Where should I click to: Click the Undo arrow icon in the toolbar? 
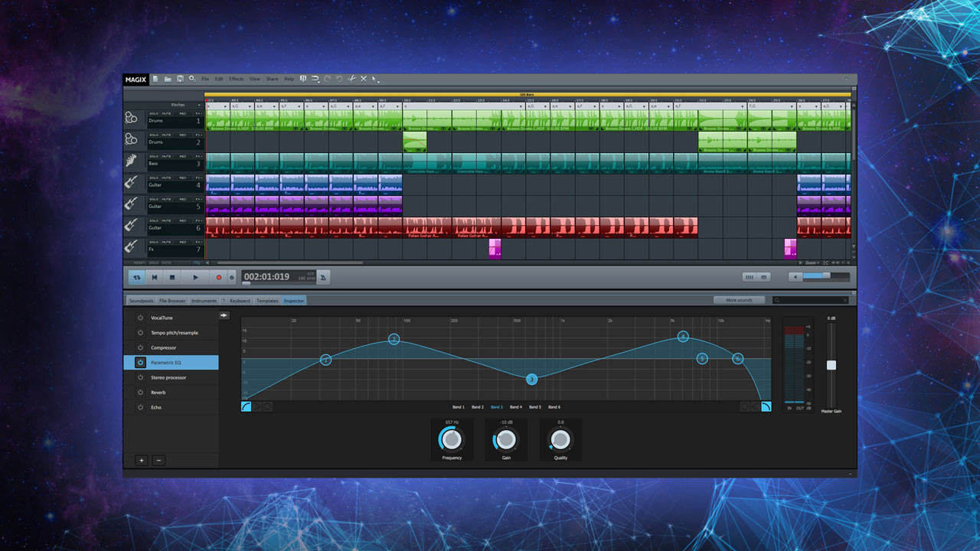point(327,79)
